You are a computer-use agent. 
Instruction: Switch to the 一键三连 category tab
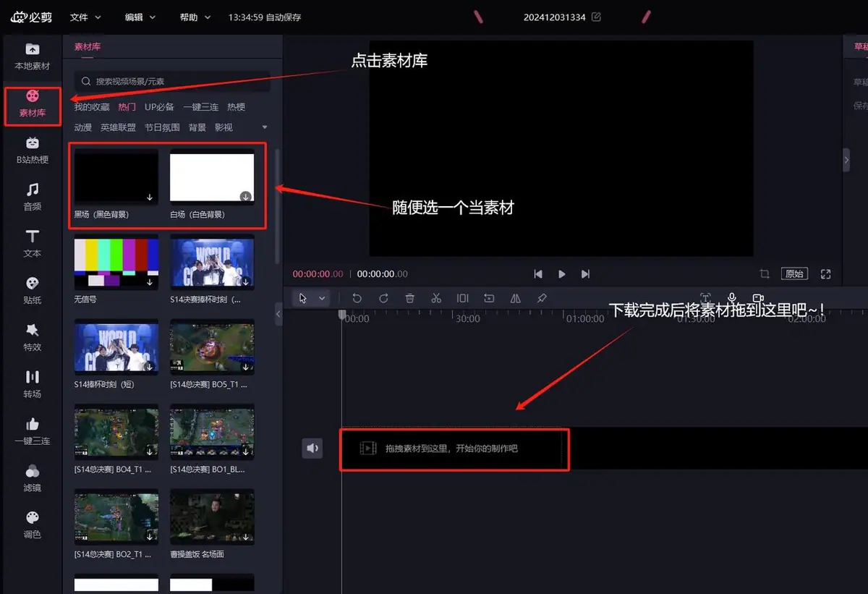pos(201,107)
